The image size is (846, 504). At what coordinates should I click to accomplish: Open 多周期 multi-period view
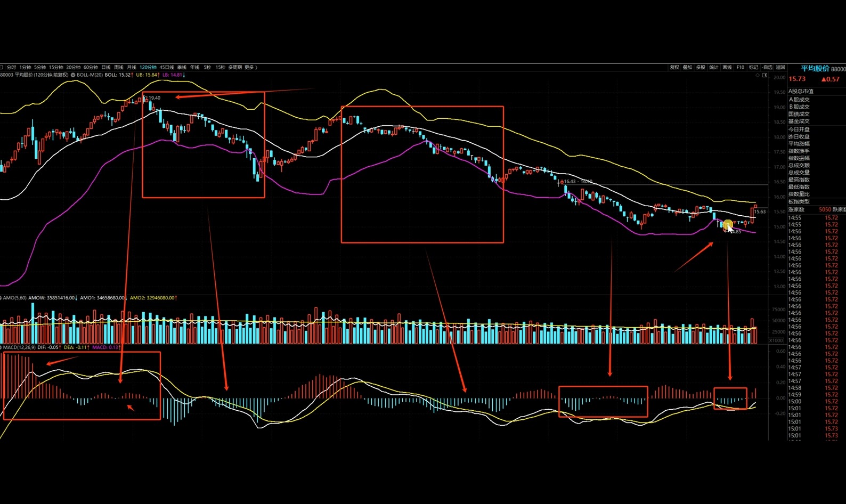pos(235,67)
